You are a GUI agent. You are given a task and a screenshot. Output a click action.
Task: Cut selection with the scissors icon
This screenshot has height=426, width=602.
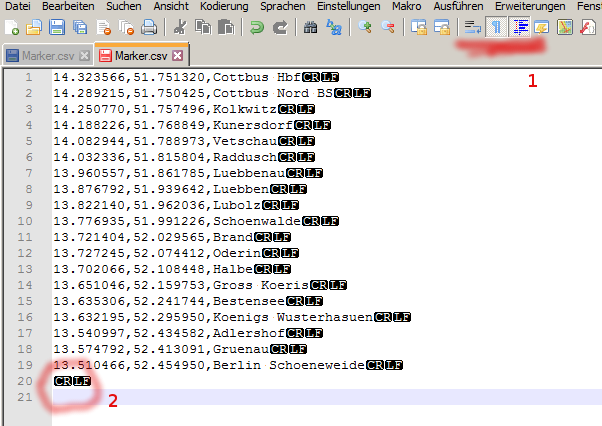pyautogui.click(x=180, y=28)
